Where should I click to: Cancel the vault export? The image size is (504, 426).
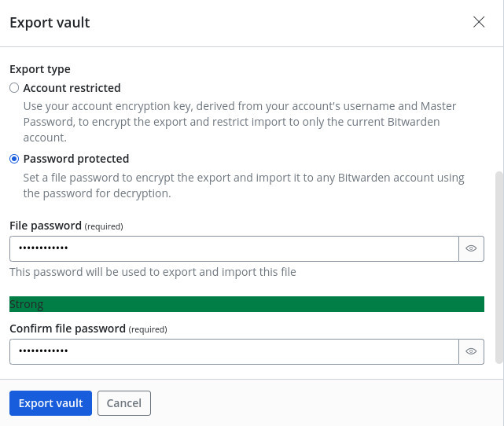click(x=123, y=403)
